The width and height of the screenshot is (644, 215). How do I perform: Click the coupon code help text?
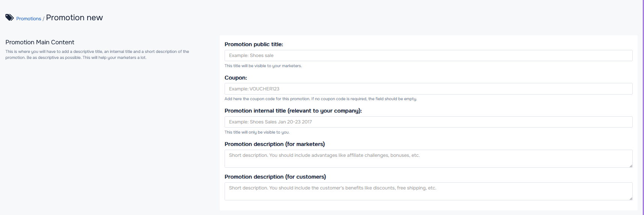click(x=321, y=99)
